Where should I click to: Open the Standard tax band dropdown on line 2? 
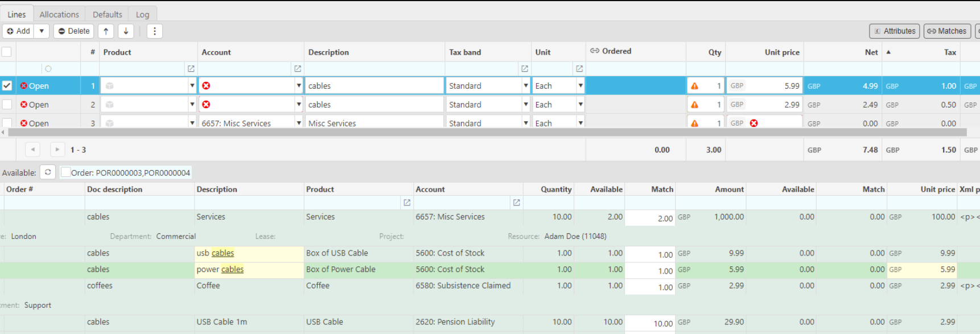click(525, 105)
